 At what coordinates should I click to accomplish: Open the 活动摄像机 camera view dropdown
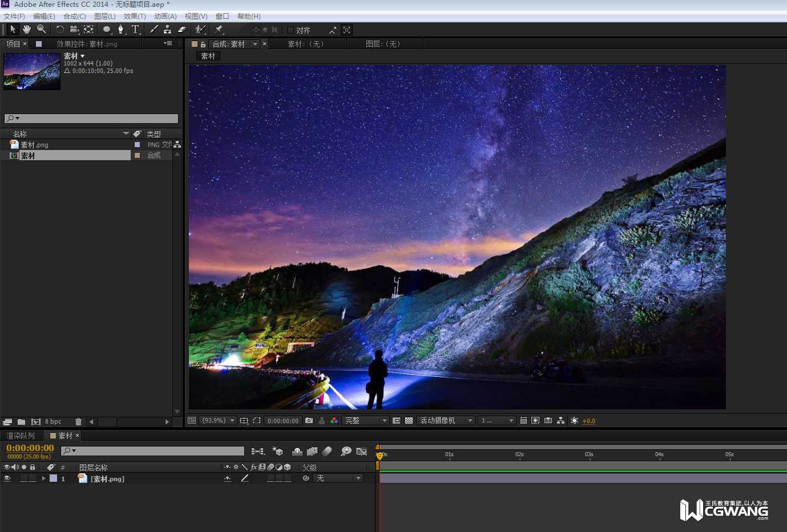(x=446, y=420)
